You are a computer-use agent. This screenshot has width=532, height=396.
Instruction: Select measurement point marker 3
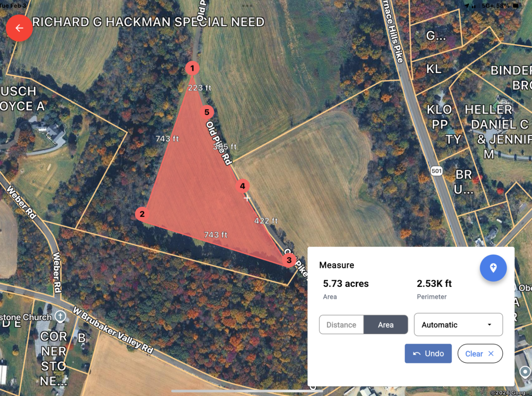click(x=289, y=260)
